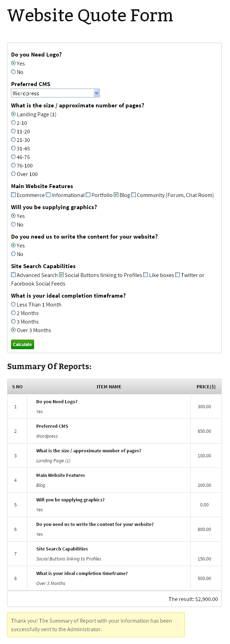230x644 pixels.
Task: Enable the Informational checkbox
Action: click(48, 195)
